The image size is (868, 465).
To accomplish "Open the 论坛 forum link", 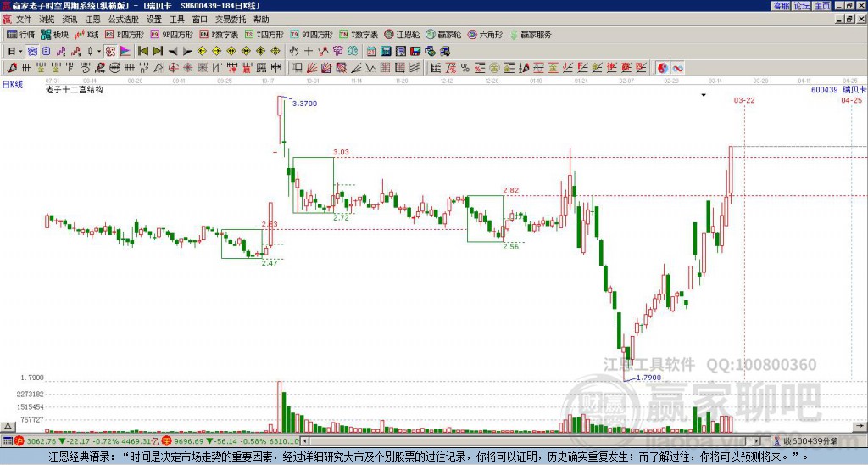I will click(x=802, y=6).
